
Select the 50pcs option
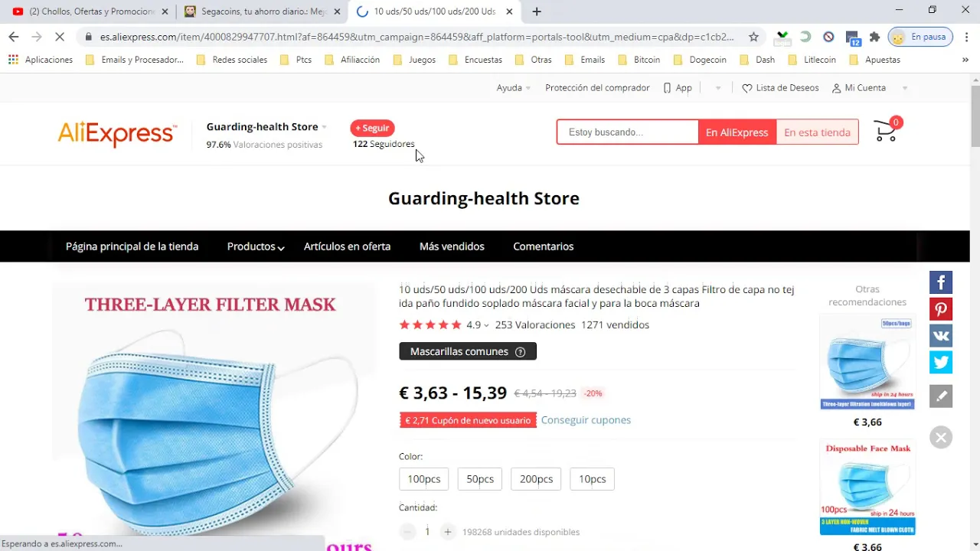[x=480, y=479]
